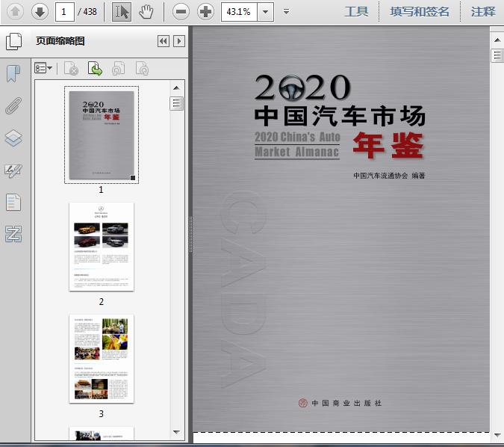Select page 1 thumbnail

(x=102, y=135)
